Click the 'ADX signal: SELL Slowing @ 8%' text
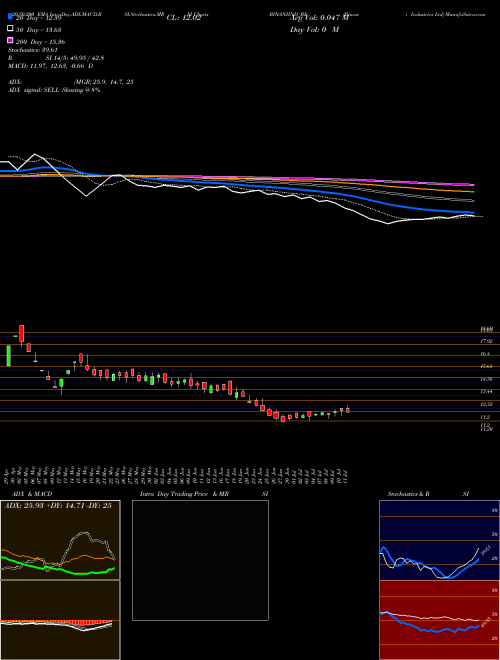 [x=54, y=90]
